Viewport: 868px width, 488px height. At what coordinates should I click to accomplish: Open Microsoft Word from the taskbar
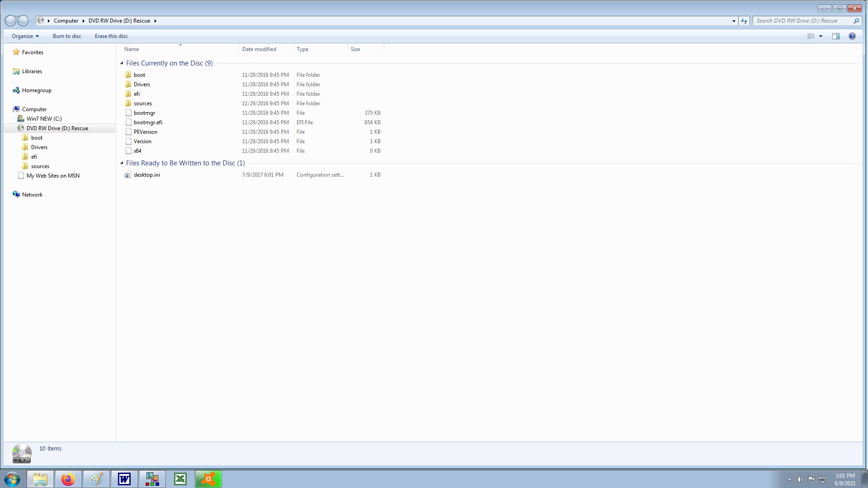(x=124, y=479)
